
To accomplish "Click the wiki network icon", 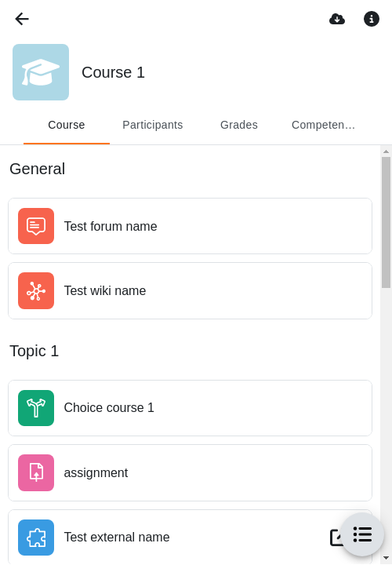I will pyautogui.click(x=36, y=290).
